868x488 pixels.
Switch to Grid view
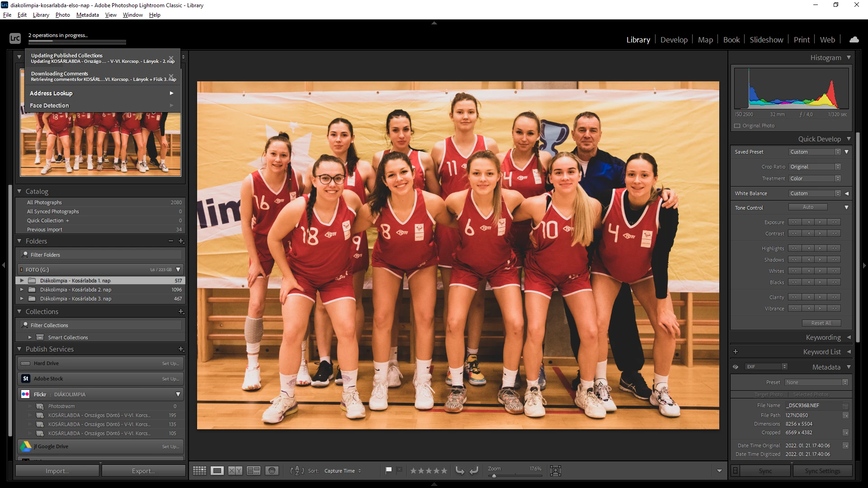[199, 471]
